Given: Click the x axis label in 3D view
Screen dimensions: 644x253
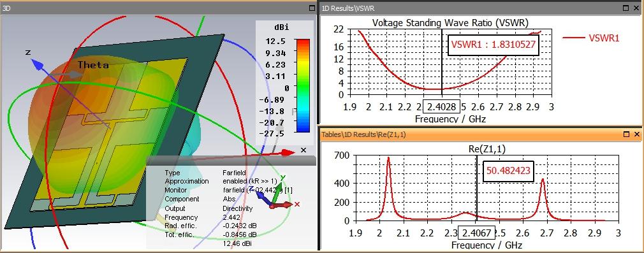Looking at the screenshot, I should tap(304, 150).
